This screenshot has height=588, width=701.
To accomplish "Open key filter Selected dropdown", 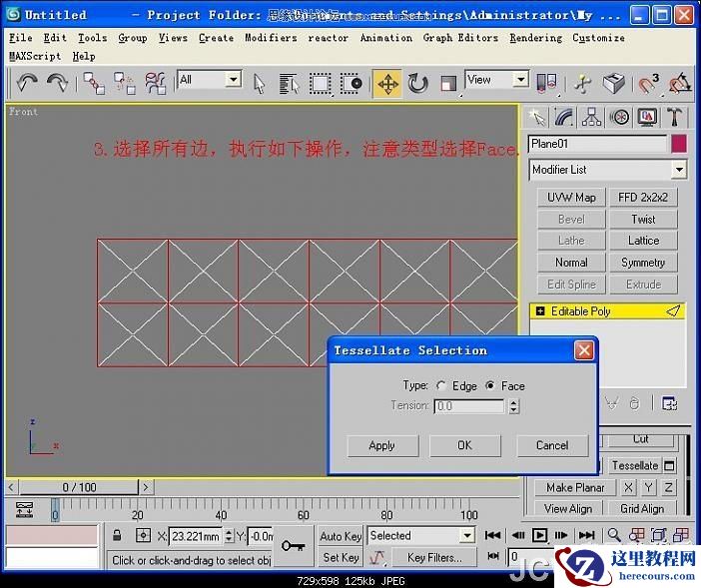I will [x=466, y=535].
